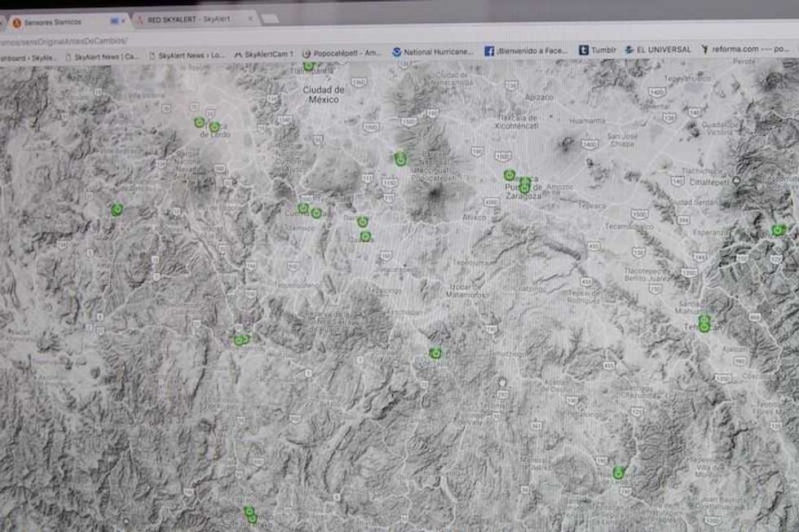Click the Popocatépetl webcam bookmark icon

click(x=307, y=49)
